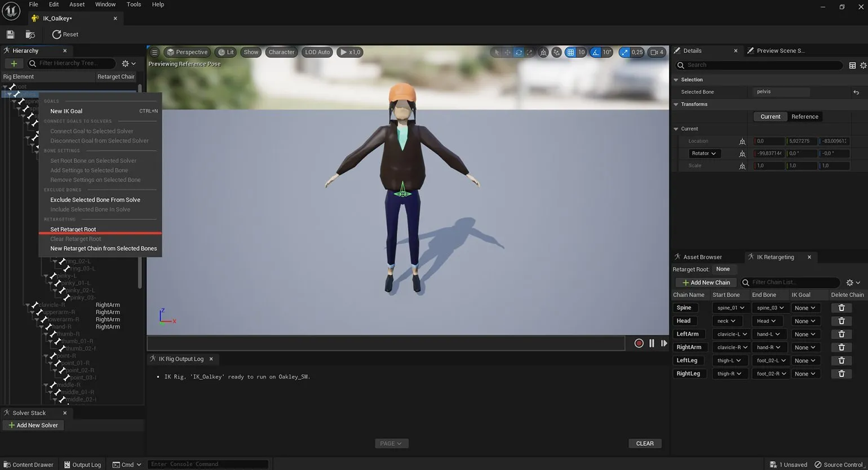Click the Hierarchy add (green plus) button
868x470 pixels.
coord(14,64)
